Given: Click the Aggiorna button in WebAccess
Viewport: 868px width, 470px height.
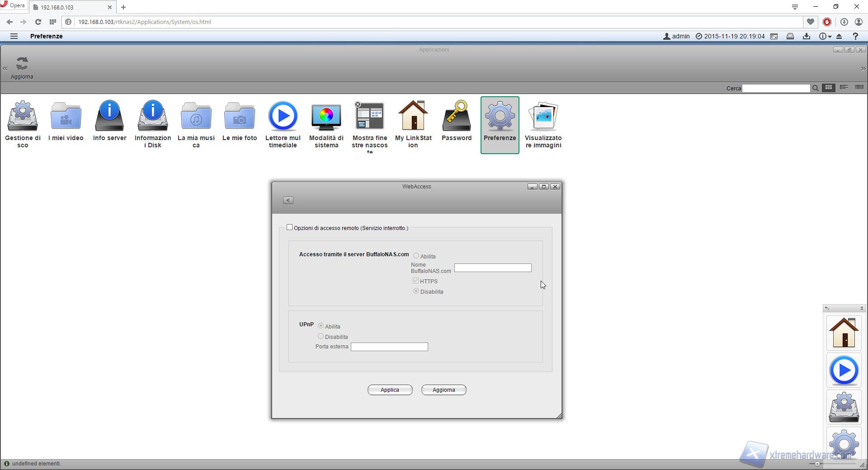Looking at the screenshot, I should click(x=443, y=390).
